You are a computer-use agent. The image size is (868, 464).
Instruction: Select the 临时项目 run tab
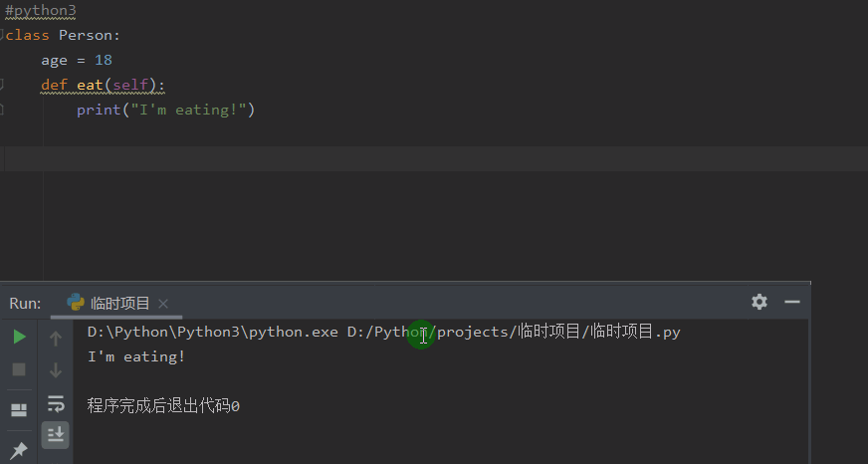[x=119, y=304]
